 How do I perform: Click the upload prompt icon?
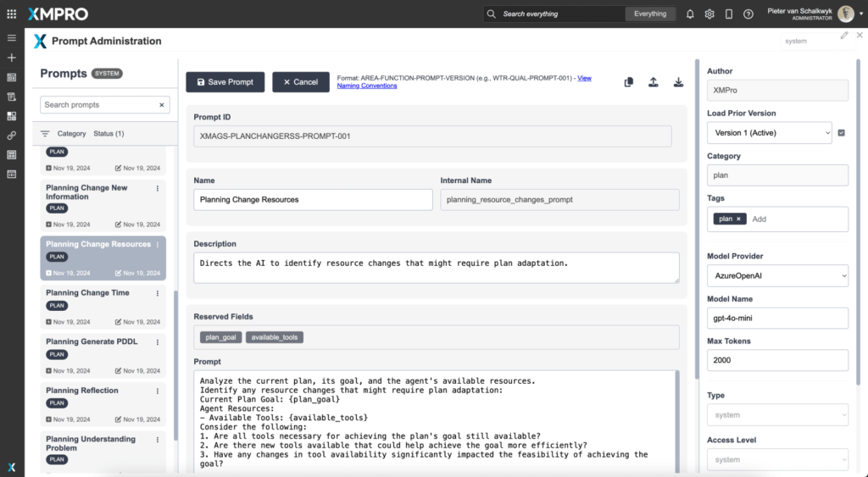[x=653, y=82]
